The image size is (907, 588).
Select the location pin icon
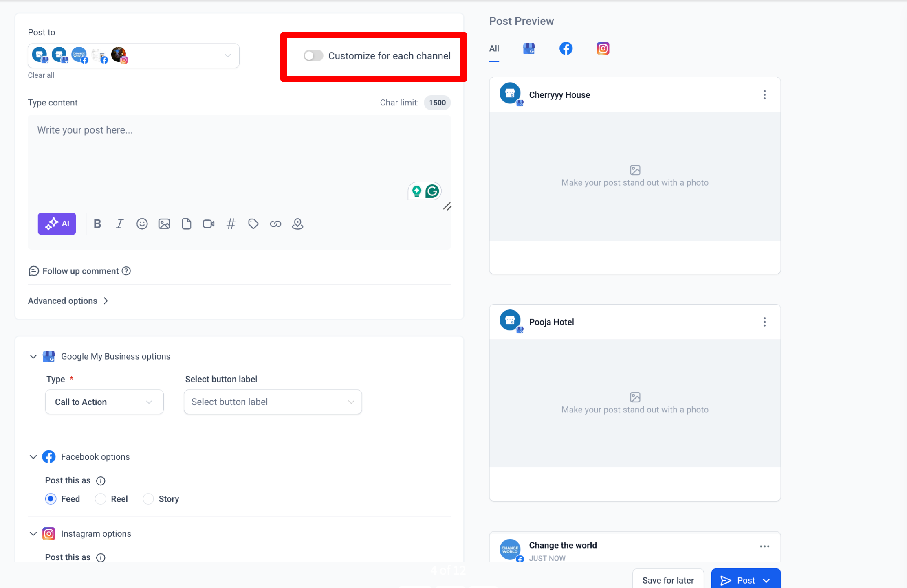[x=297, y=224]
